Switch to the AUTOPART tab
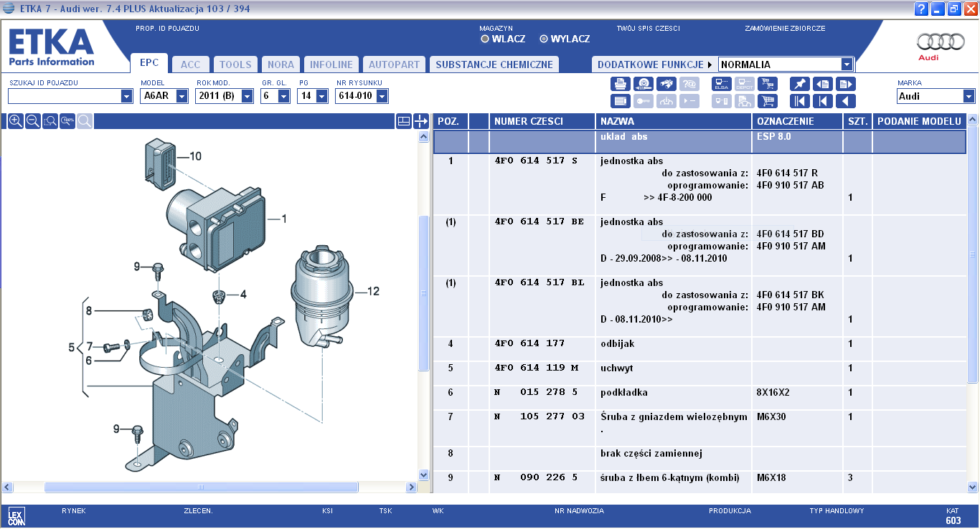Screen dimensions: 980x529 394,65
